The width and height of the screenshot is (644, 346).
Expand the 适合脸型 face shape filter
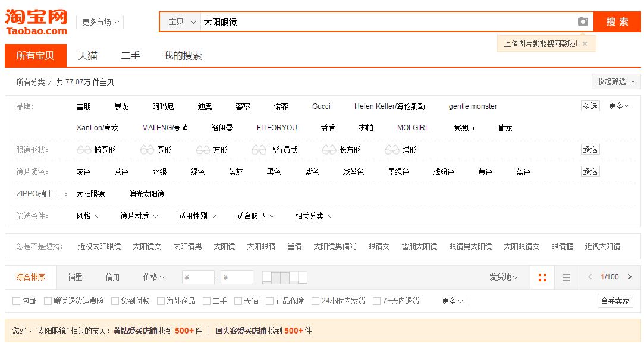pyautogui.click(x=256, y=216)
